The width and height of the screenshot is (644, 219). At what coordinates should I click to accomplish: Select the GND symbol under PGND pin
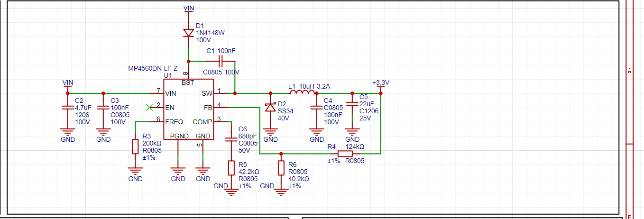point(178,172)
